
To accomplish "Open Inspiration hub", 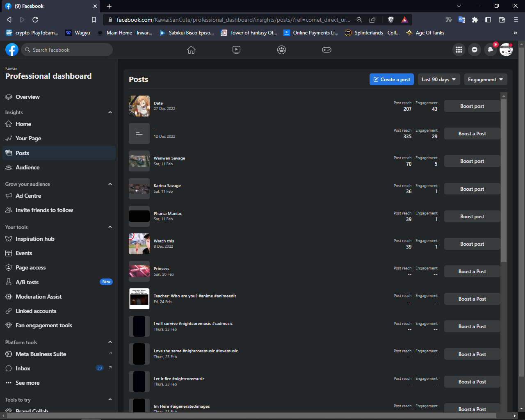I will [59, 239].
